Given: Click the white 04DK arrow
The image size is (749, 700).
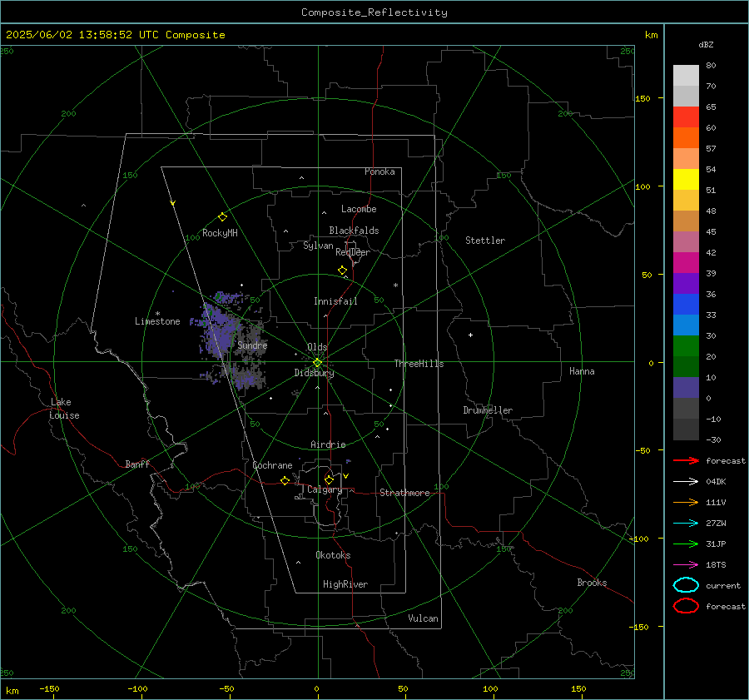Looking at the screenshot, I should (686, 481).
